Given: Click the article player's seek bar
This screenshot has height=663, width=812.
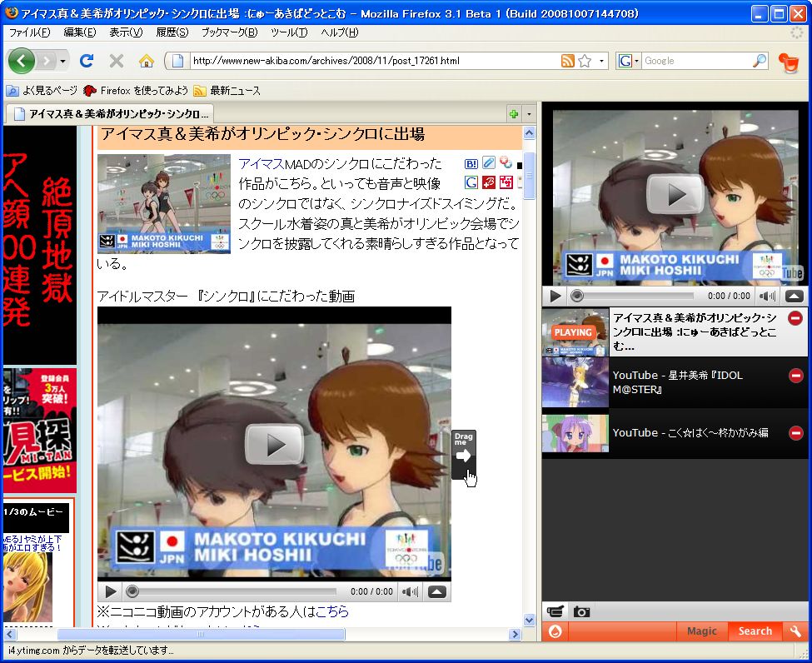Looking at the screenshot, I should [233, 591].
